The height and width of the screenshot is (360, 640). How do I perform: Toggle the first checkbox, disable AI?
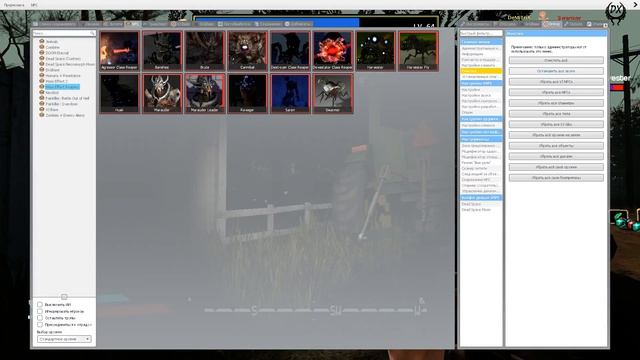coord(40,304)
